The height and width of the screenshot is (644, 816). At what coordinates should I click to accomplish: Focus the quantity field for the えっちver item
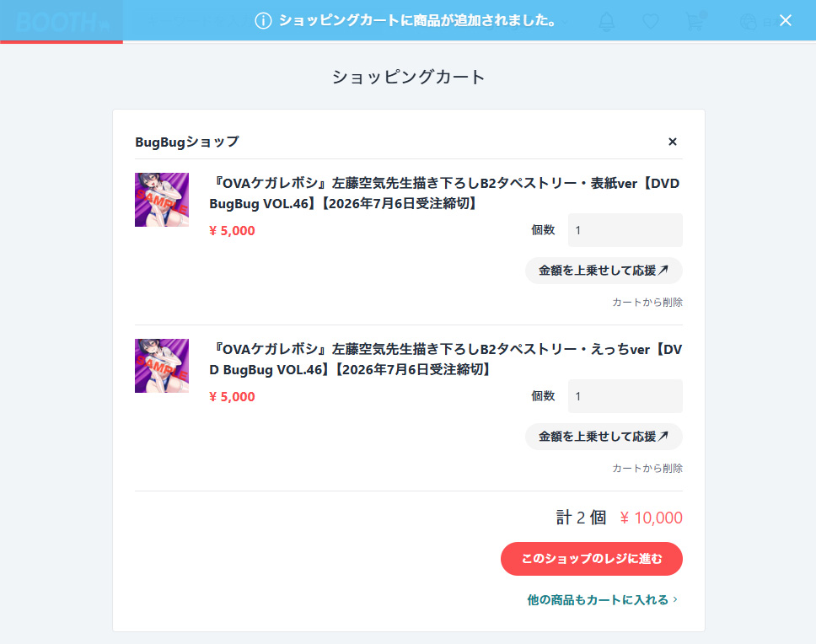(625, 396)
